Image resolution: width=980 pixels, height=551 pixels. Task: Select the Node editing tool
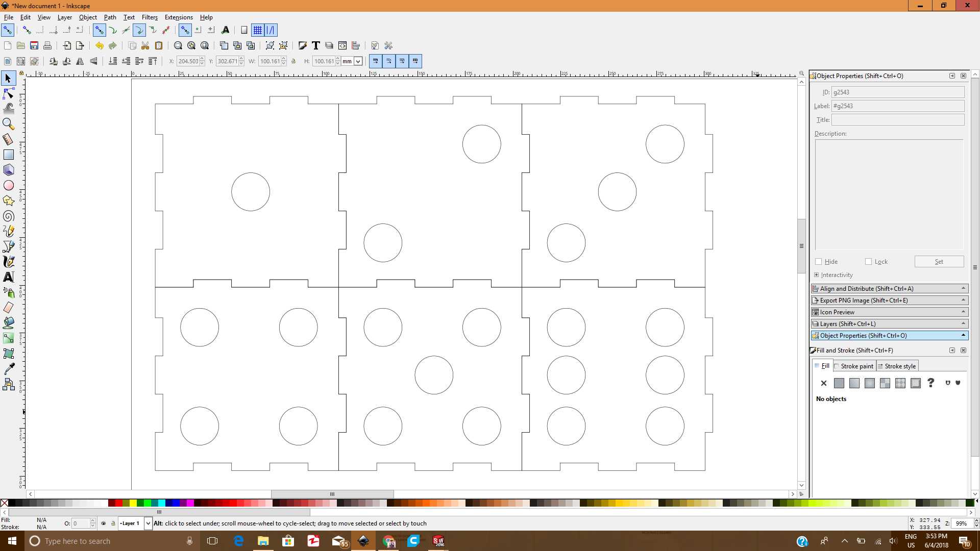click(x=9, y=93)
